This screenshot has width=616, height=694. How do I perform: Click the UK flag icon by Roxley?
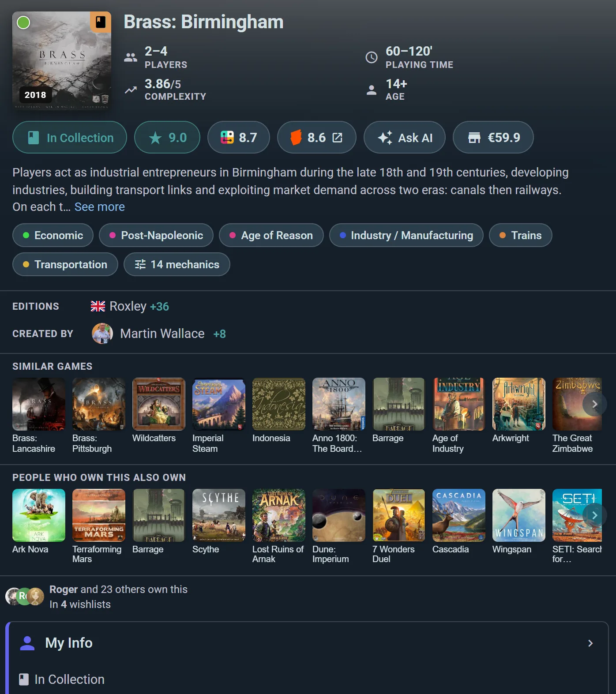click(x=98, y=306)
